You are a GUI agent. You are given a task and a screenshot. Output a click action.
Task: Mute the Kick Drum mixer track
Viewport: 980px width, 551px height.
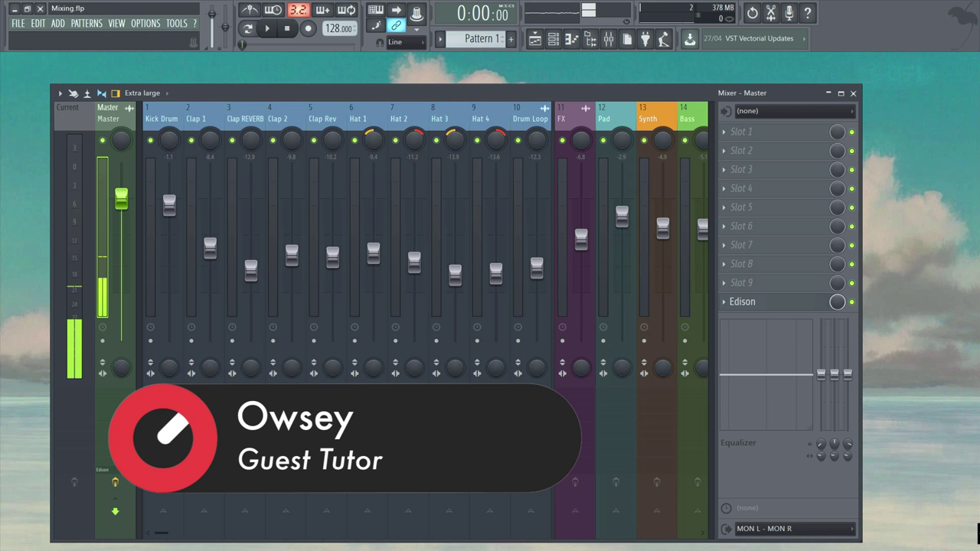coord(151,140)
